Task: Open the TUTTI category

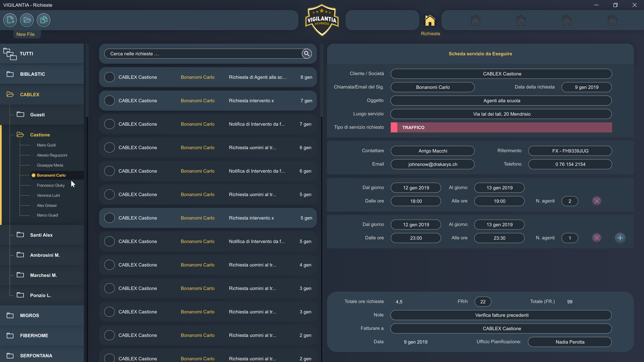Action: click(x=26, y=54)
